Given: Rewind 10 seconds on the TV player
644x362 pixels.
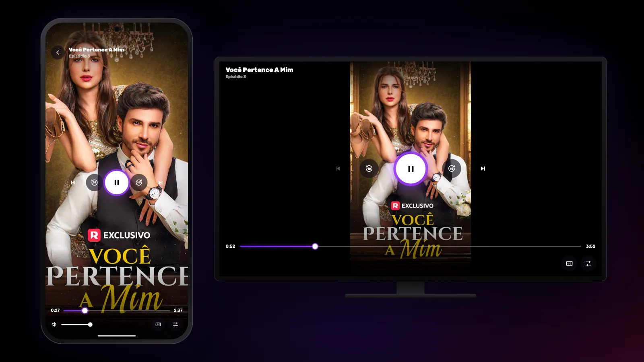Looking at the screenshot, I should point(369,169).
